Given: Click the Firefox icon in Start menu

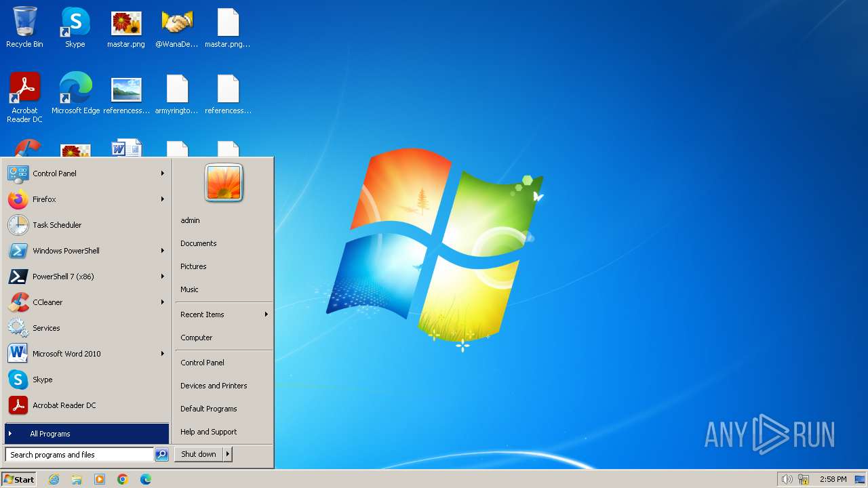Looking at the screenshot, I should click(x=18, y=199).
